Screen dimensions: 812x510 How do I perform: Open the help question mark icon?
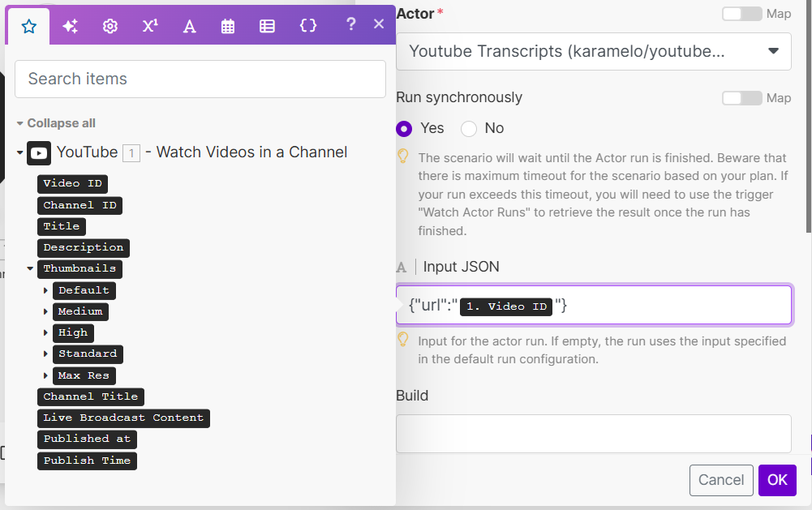[350, 24]
